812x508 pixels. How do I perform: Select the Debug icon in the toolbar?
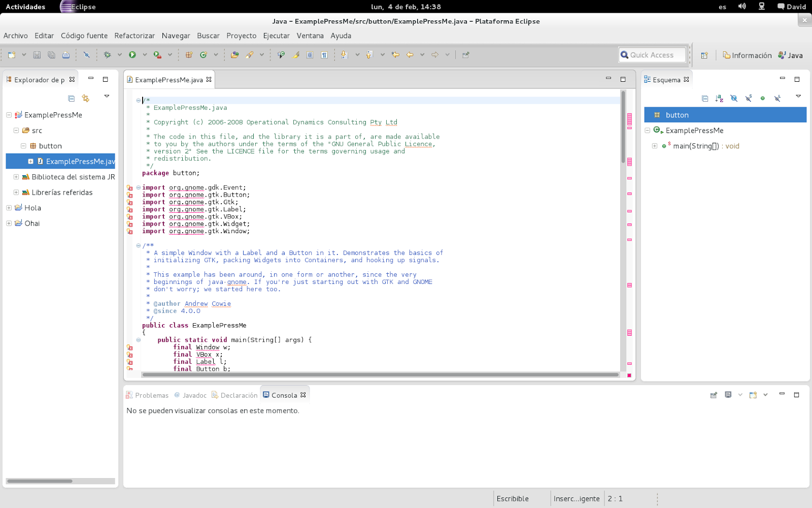pyautogui.click(x=108, y=54)
